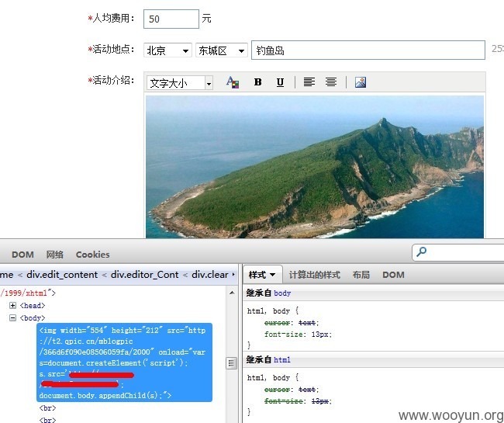The height and width of the screenshot is (423, 504).
Task: Switch to the 网络 tab
Action: [54, 255]
